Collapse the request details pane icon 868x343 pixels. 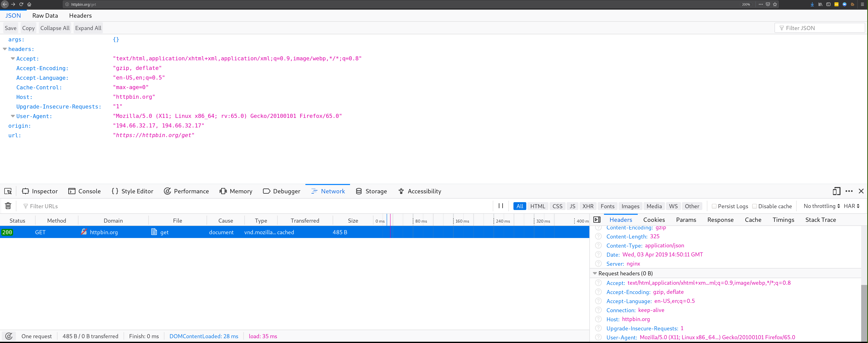pos(597,220)
